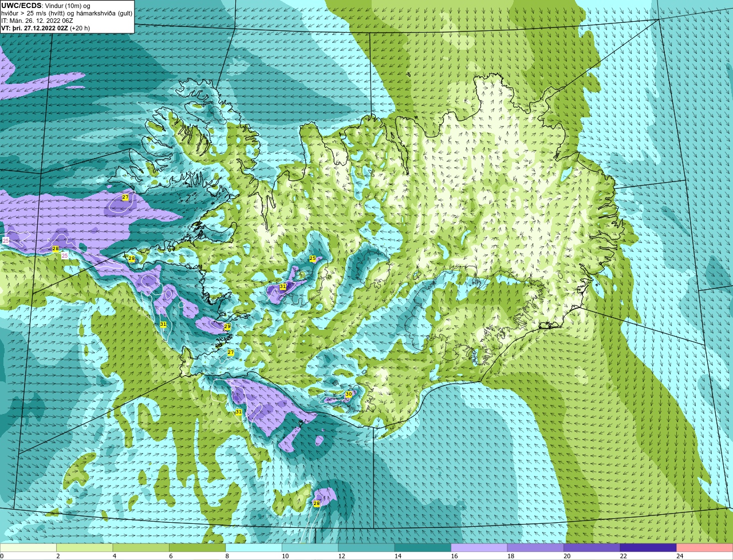Click the '16' scale label on the color bar

454,555
